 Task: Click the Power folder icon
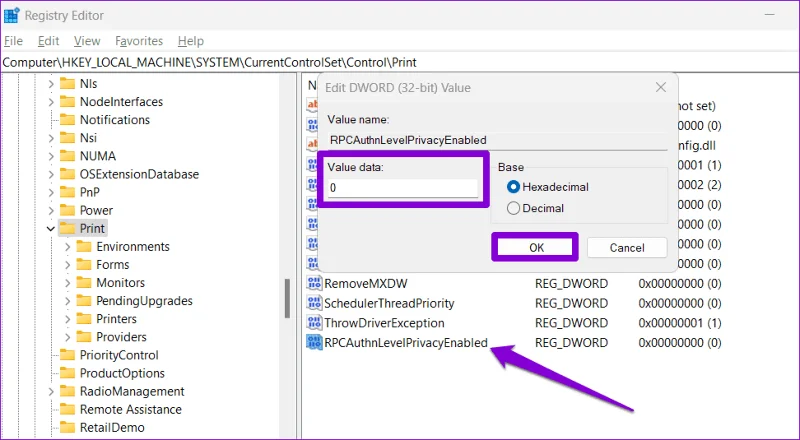(x=67, y=210)
